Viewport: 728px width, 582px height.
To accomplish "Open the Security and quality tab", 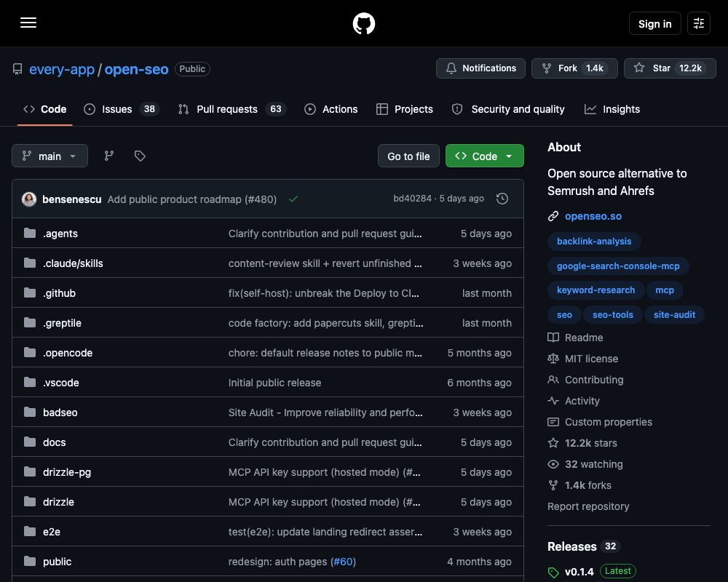I will [x=508, y=109].
